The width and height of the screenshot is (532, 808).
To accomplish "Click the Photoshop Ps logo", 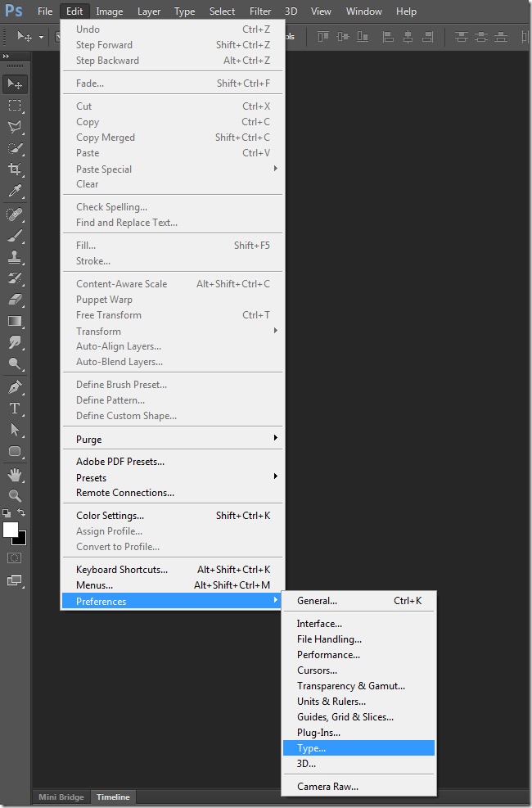I will pyautogui.click(x=13, y=11).
